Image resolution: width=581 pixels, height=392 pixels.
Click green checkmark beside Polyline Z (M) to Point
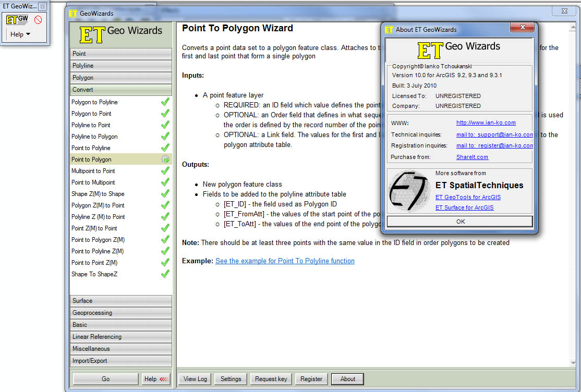[165, 217]
